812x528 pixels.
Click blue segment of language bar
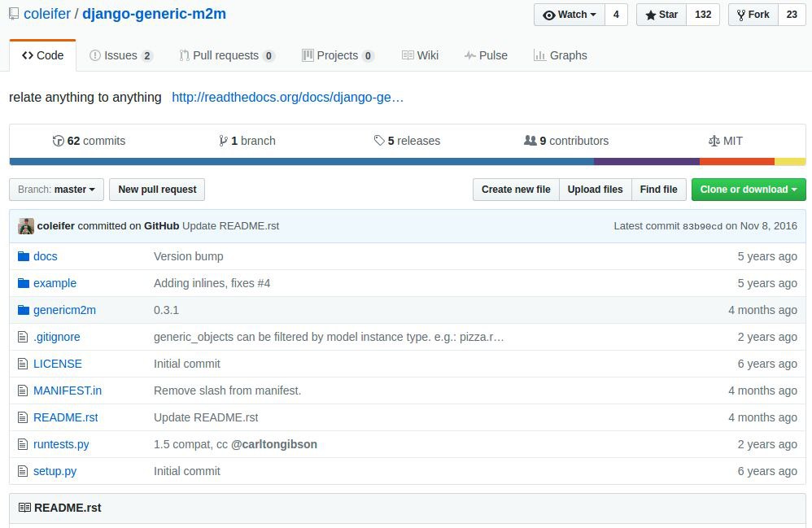(301, 162)
